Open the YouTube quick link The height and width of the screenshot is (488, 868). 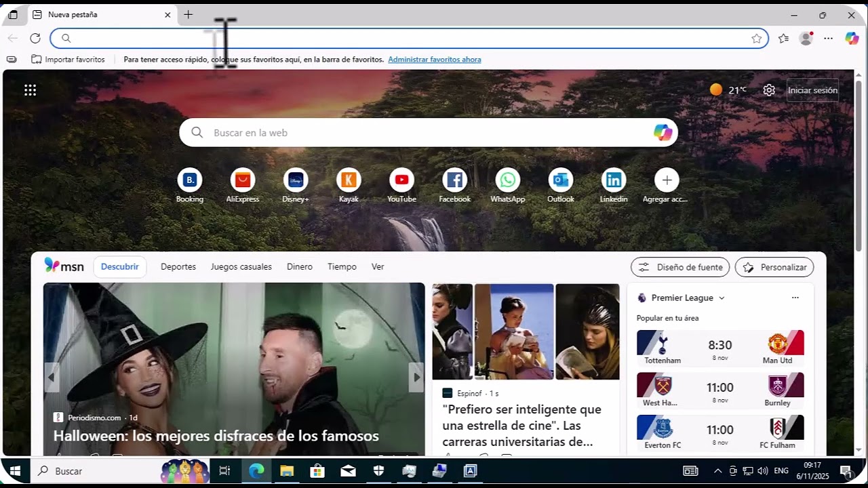tap(401, 180)
